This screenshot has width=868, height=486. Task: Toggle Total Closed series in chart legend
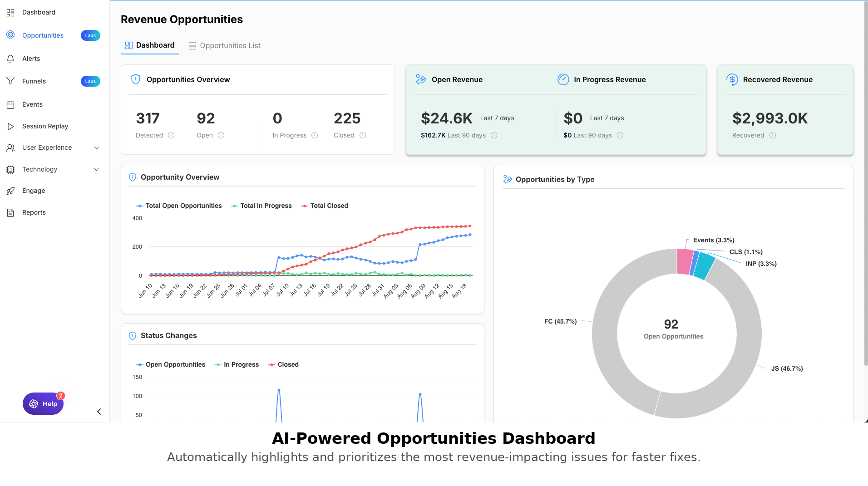coord(325,206)
